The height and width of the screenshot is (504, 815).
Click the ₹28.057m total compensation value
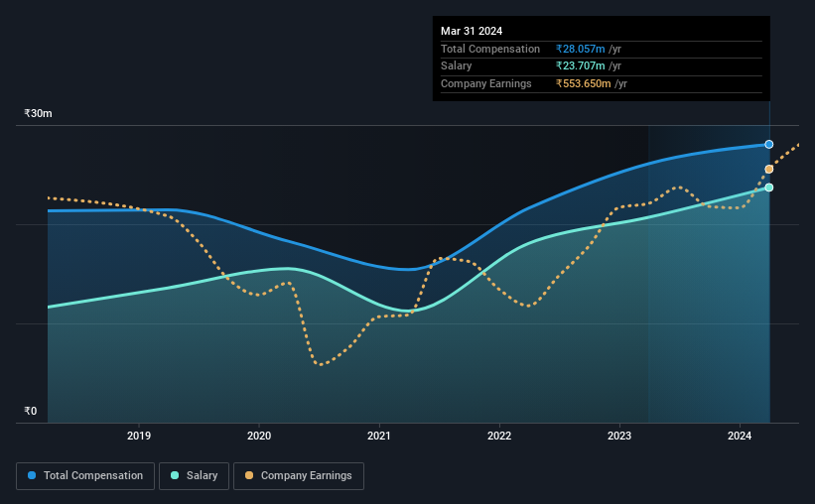click(x=580, y=49)
